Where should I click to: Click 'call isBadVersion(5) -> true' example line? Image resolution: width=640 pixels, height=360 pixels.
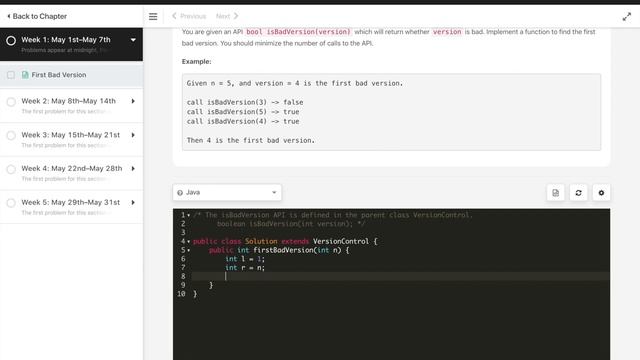[243, 111]
